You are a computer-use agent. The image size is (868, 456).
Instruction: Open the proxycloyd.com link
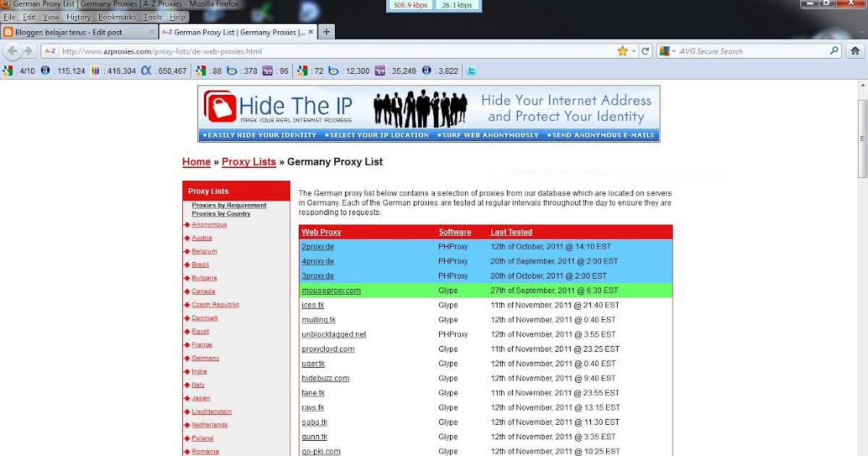pyautogui.click(x=328, y=349)
